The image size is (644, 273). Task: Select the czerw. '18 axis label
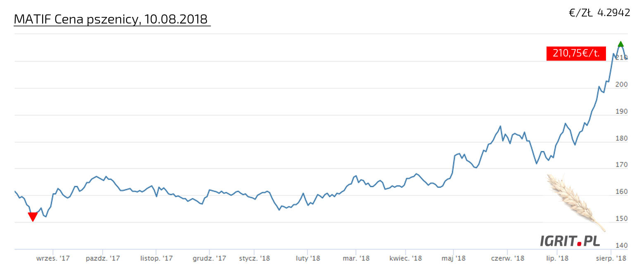pos(507,259)
